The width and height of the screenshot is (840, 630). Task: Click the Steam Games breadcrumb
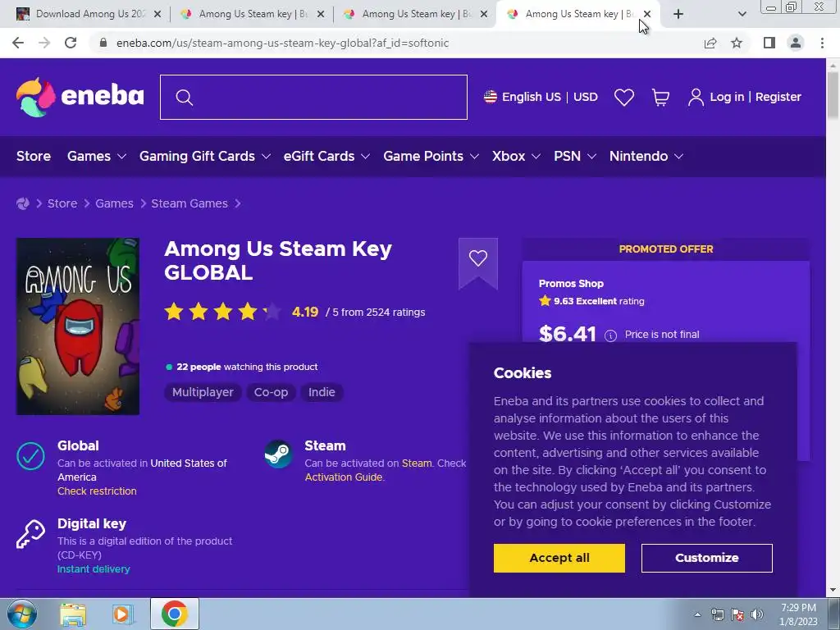coord(189,203)
